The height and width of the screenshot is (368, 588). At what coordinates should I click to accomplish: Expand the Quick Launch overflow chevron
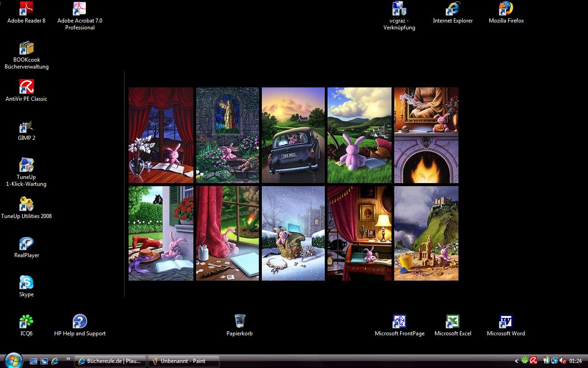tap(68, 359)
